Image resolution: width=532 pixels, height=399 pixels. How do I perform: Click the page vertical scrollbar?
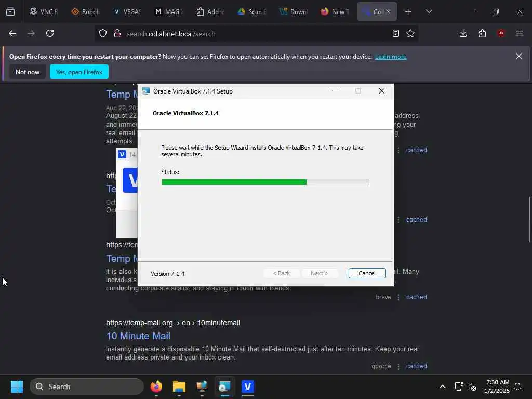[529, 219]
